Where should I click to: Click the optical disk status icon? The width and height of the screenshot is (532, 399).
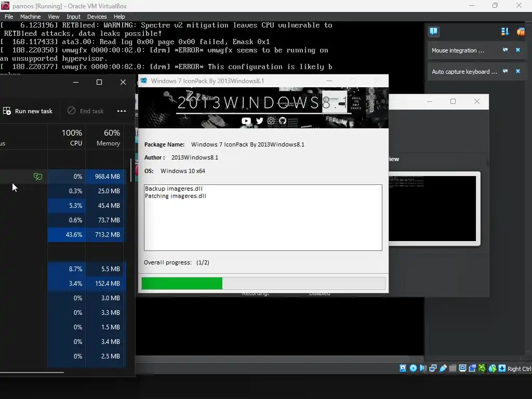pos(413,368)
